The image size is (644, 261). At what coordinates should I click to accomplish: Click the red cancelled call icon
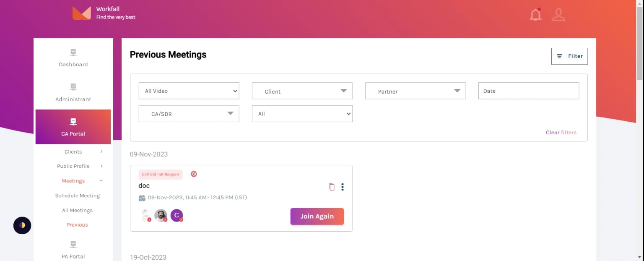point(194,174)
